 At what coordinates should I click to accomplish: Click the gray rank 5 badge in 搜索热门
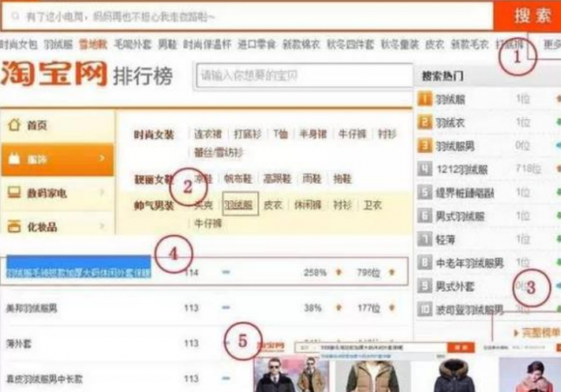coord(425,193)
